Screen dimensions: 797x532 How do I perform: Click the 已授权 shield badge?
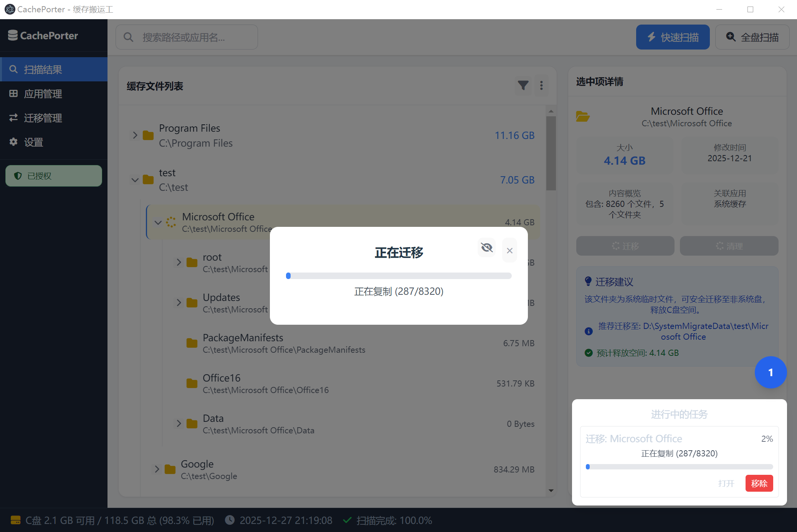54,176
